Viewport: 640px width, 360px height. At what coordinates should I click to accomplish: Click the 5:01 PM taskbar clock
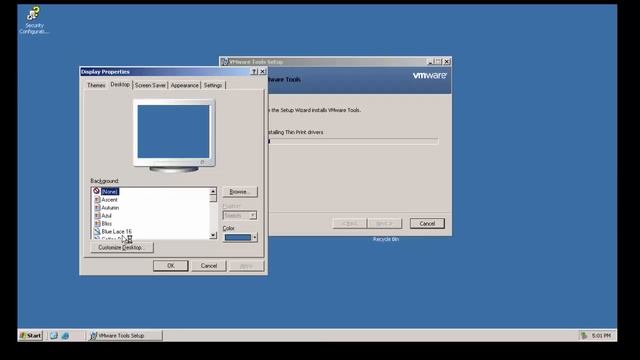(x=601, y=336)
